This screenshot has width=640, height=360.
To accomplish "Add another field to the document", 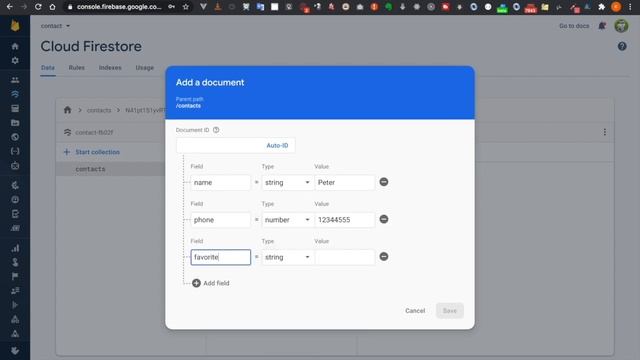I will coord(211,283).
